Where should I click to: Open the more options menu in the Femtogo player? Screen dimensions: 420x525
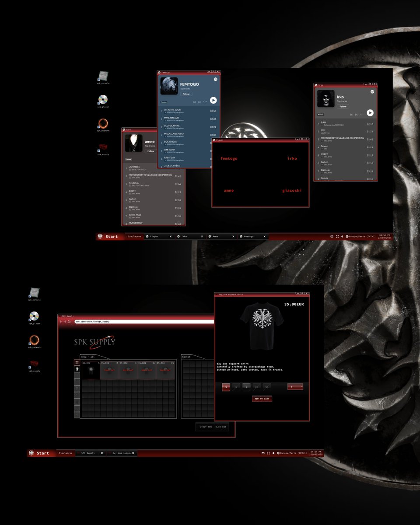(205, 101)
